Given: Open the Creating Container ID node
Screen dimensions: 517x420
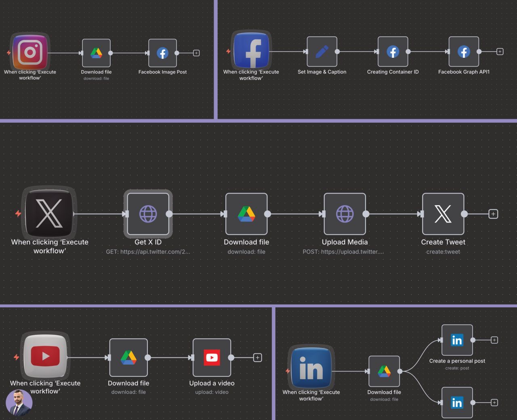Looking at the screenshot, I should tap(393, 52).
